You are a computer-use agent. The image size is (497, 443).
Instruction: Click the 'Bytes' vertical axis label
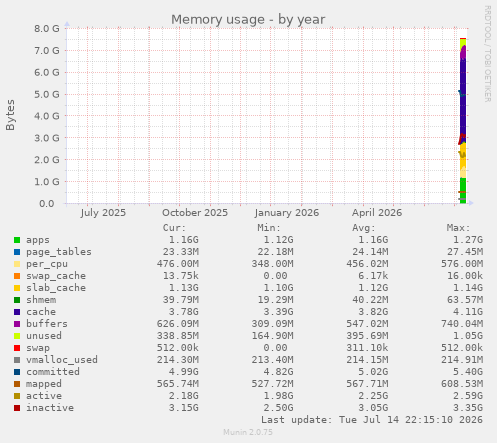click(x=10, y=115)
